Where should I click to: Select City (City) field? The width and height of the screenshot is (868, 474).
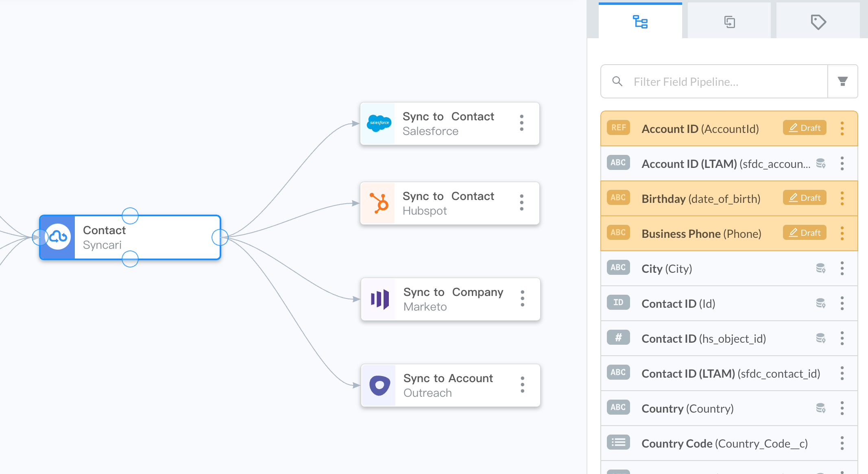729,268
